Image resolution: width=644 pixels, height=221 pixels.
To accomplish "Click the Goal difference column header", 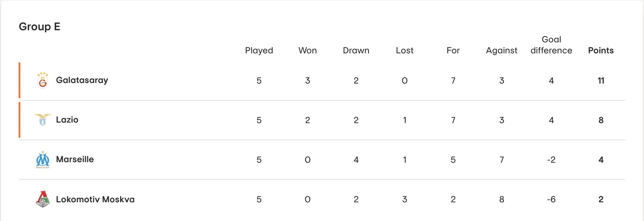I will tap(551, 45).
